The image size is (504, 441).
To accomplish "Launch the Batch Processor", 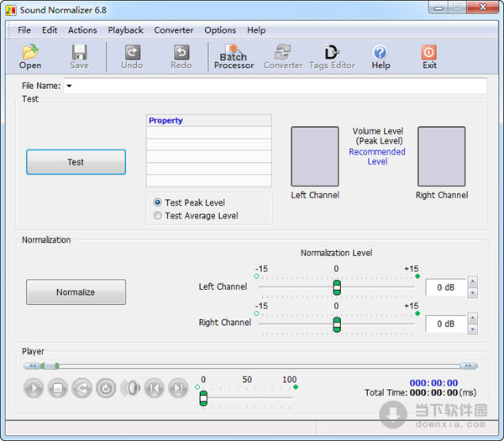I will click(234, 56).
